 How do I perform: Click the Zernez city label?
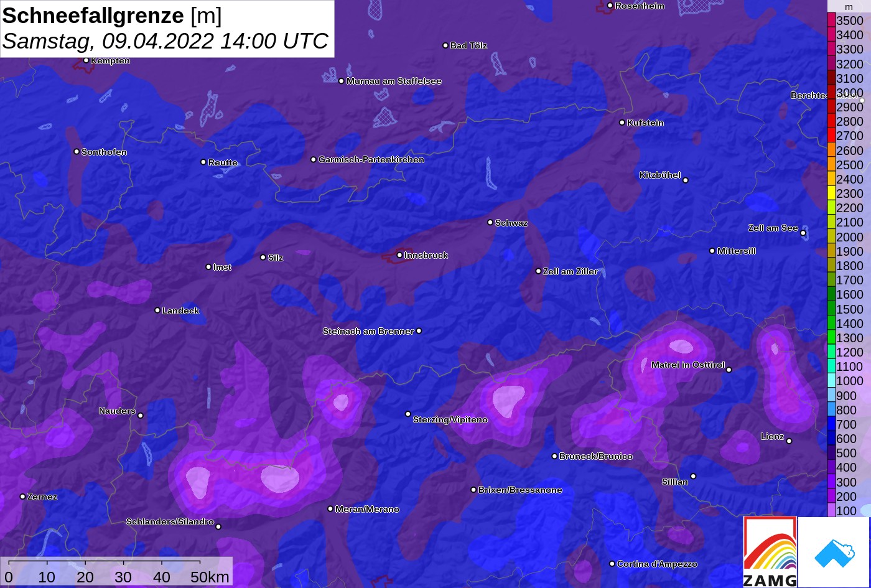click(x=42, y=497)
